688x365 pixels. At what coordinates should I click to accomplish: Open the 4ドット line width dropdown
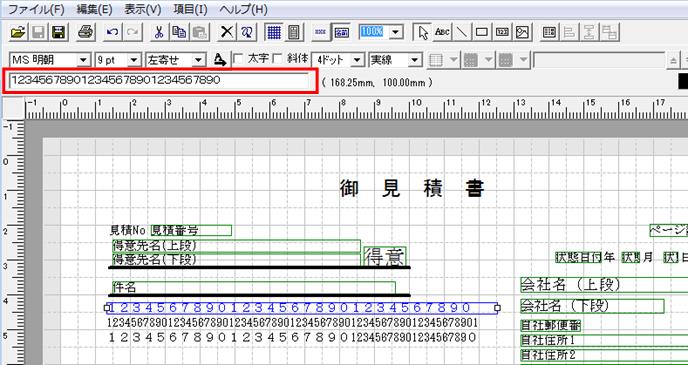point(358,60)
